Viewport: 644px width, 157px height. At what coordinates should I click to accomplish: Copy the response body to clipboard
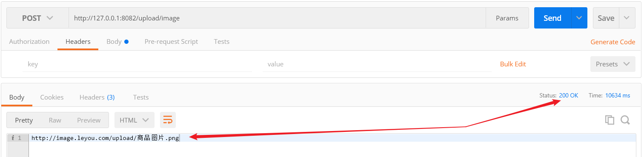click(610, 120)
